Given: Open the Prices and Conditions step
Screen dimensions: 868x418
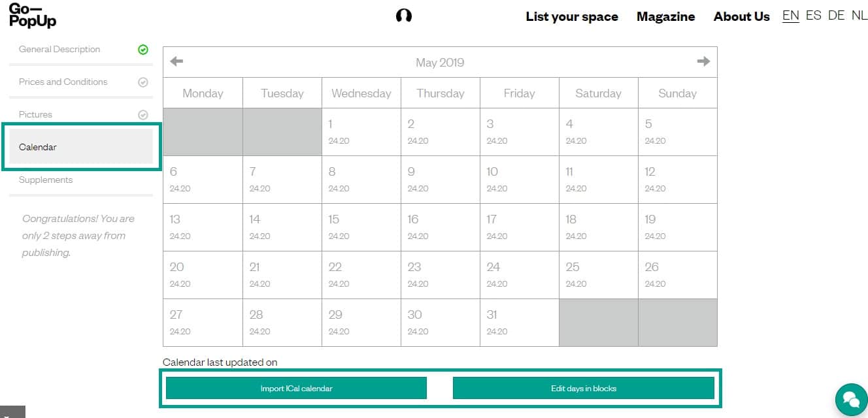Looking at the screenshot, I should pyautogui.click(x=63, y=82).
